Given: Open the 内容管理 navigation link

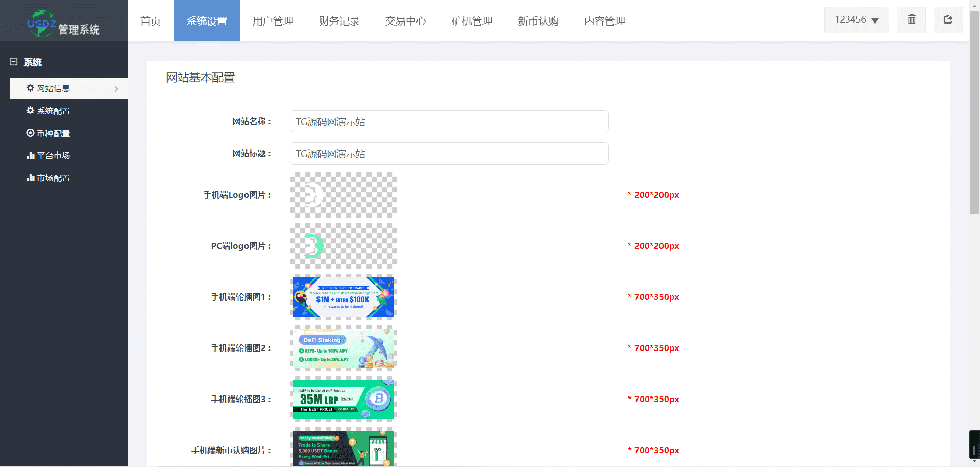Looking at the screenshot, I should pos(604,21).
